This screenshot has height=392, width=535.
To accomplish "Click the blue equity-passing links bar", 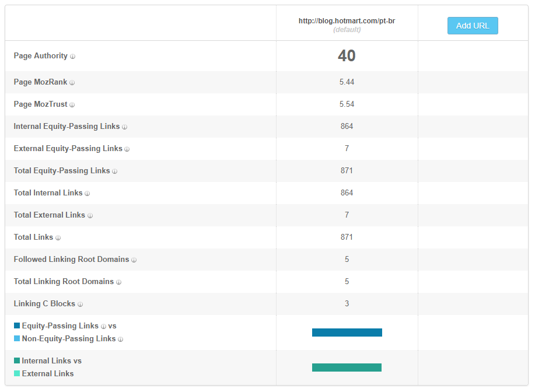I will click(x=347, y=332).
